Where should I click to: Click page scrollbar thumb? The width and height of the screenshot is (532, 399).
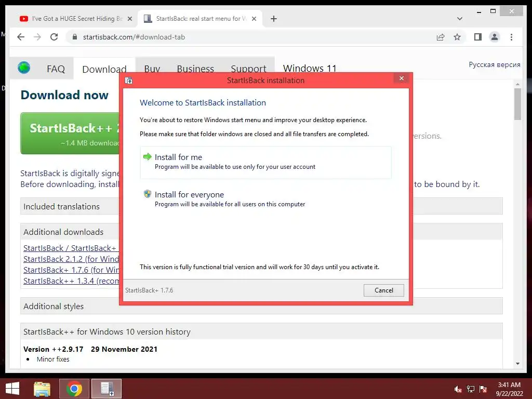(517, 104)
